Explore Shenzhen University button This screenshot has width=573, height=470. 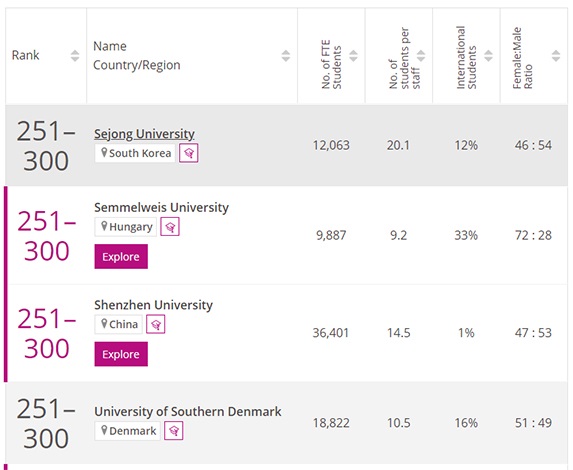coord(121,354)
